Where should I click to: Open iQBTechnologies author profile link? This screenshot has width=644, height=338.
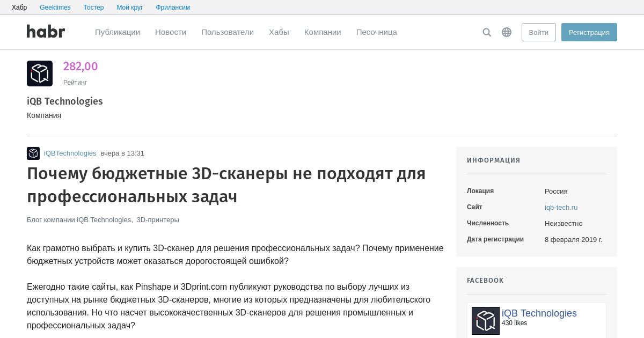pos(70,153)
